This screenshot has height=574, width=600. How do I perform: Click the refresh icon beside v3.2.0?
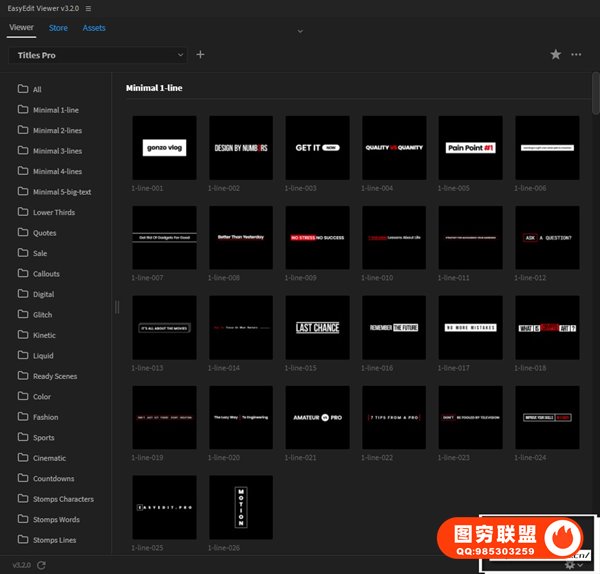coord(41,565)
